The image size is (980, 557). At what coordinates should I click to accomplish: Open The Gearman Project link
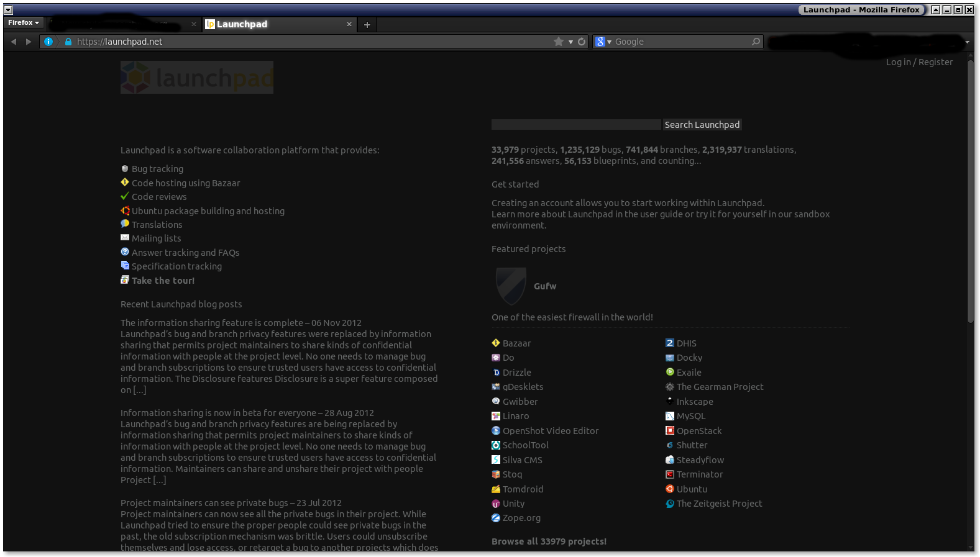tap(720, 387)
